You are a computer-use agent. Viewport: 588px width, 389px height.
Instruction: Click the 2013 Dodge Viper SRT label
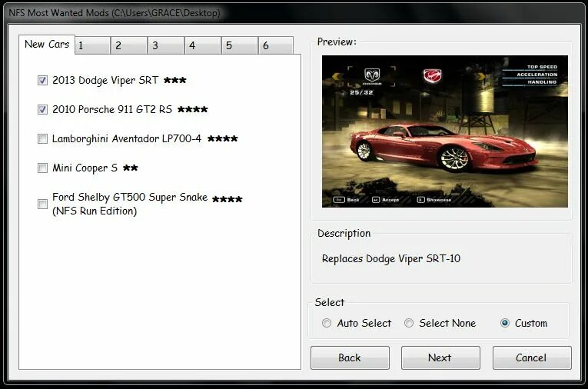[x=105, y=80]
